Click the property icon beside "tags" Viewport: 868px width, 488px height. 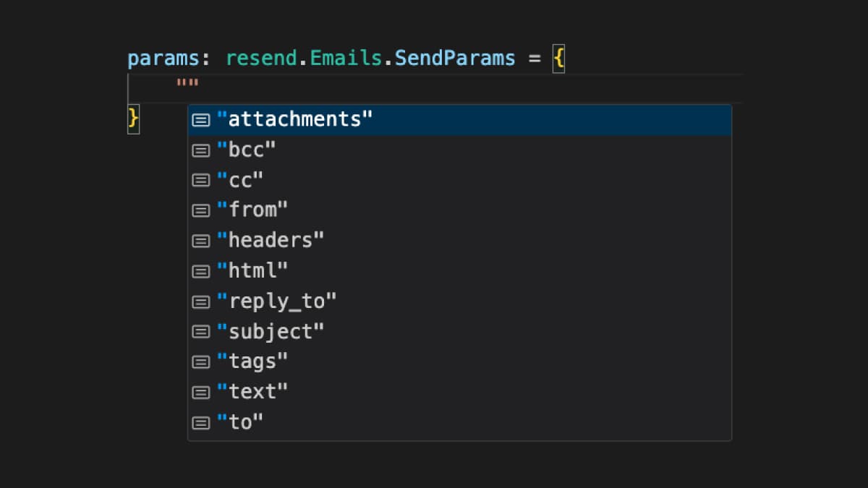pos(200,361)
